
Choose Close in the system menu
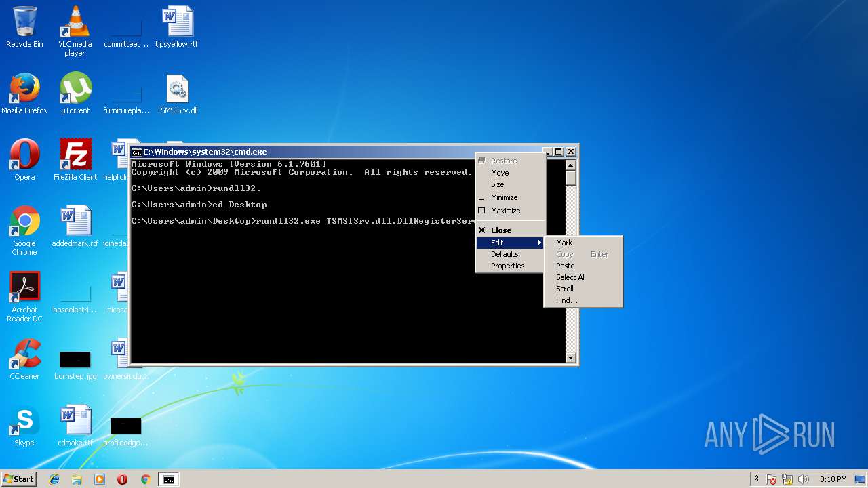click(x=511, y=230)
